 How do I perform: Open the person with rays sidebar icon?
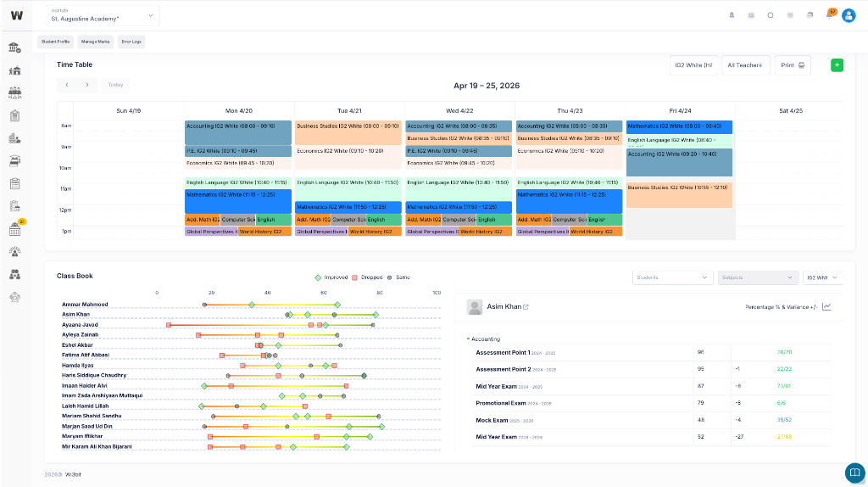[x=15, y=251]
